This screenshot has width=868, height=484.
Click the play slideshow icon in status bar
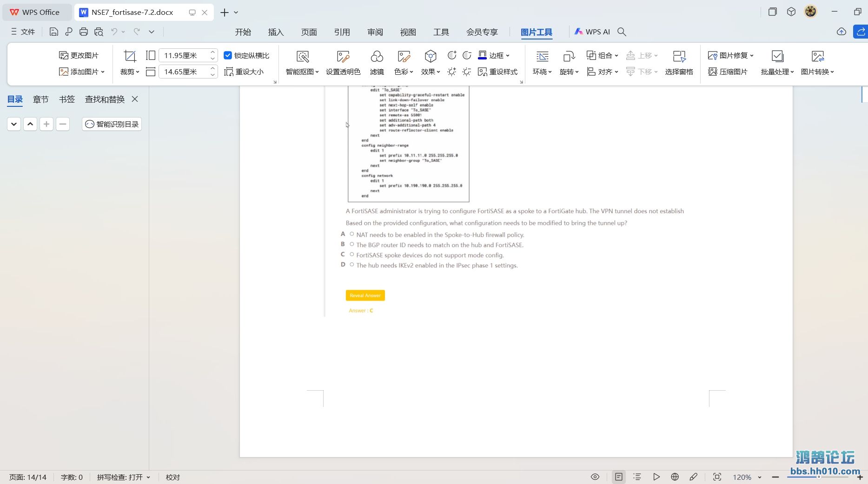tap(656, 477)
